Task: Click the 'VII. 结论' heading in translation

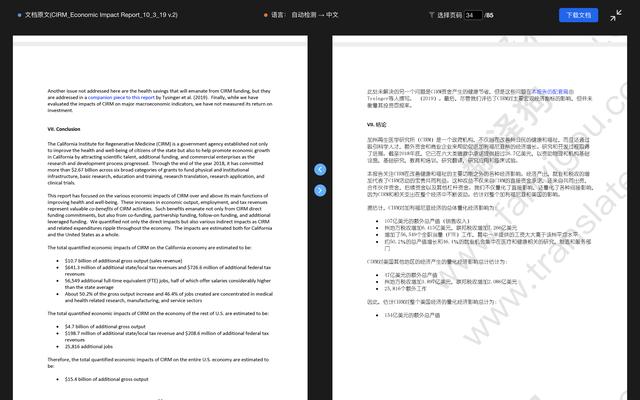Action: tap(376, 124)
